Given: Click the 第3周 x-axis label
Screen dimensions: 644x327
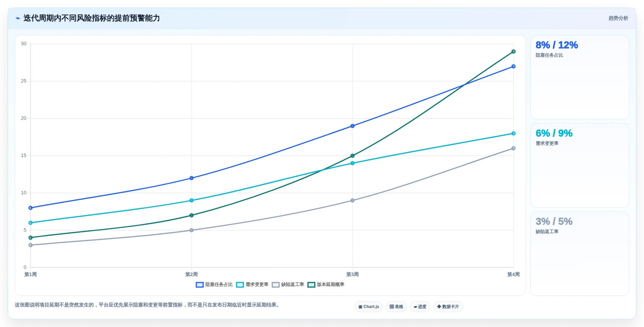Looking at the screenshot, I should coord(352,275).
